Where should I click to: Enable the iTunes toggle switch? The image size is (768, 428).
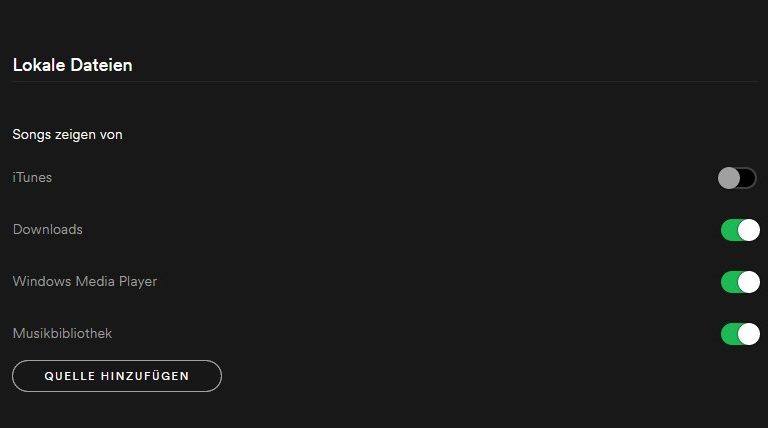[738, 178]
